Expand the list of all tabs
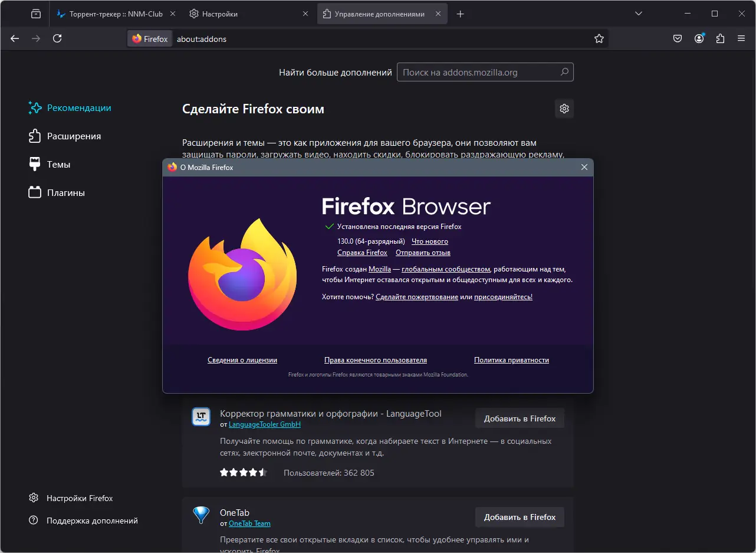 [x=639, y=14]
